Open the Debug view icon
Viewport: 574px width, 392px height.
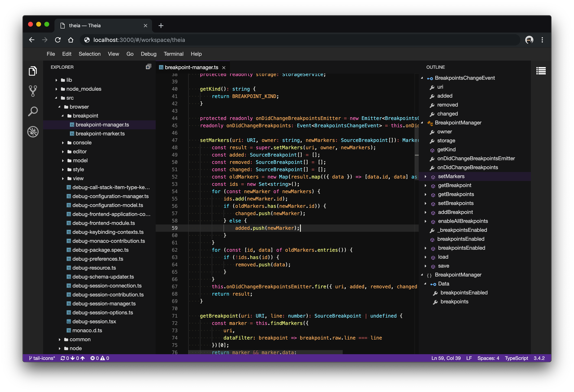[33, 132]
